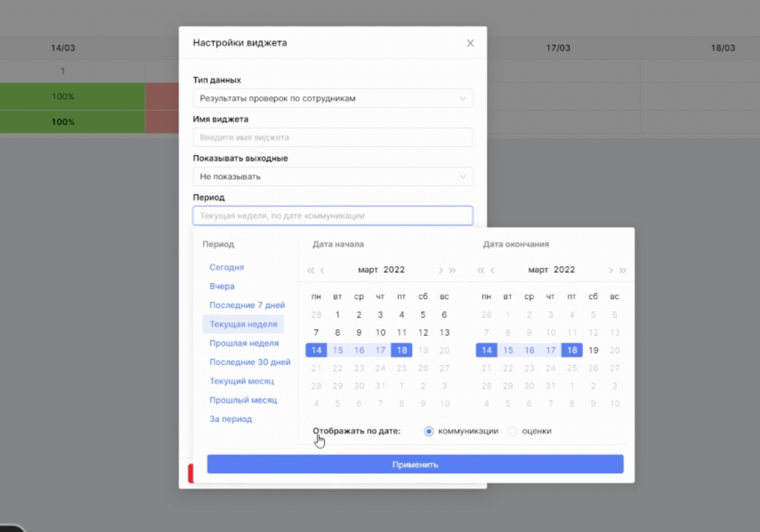Click the Период selection field

tap(332, 216)
